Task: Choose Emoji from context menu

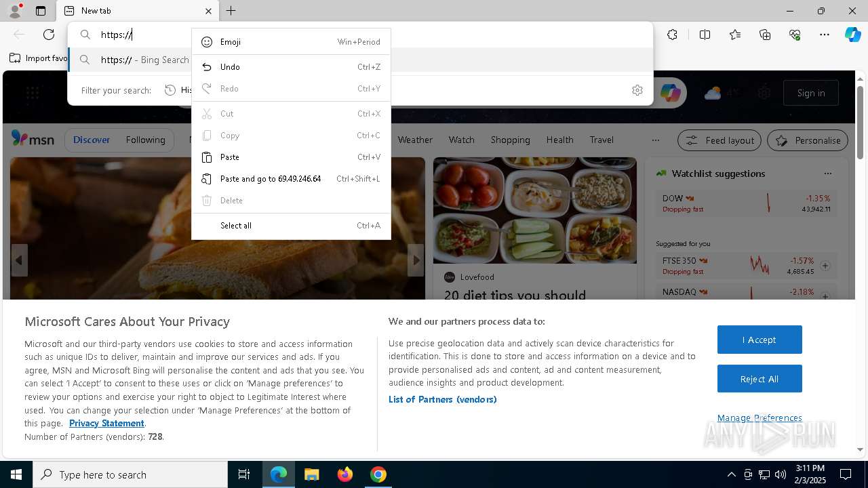Action: (291, 42)
